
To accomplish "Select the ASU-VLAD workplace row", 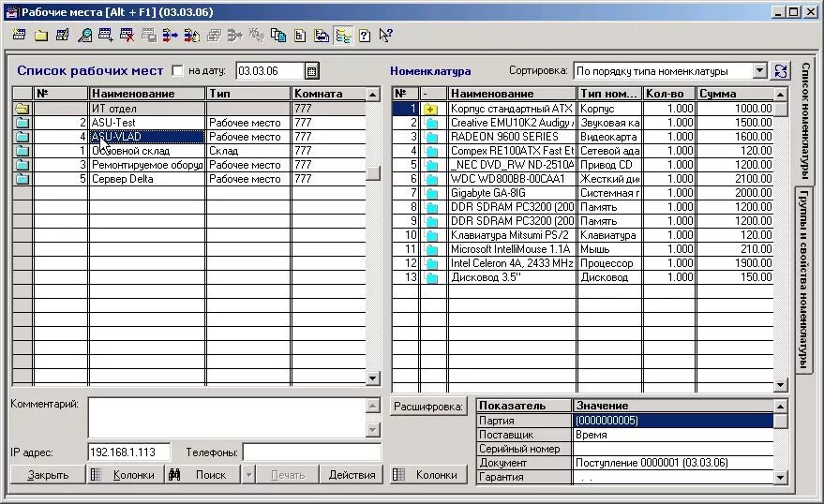I will tap(189, 137).
